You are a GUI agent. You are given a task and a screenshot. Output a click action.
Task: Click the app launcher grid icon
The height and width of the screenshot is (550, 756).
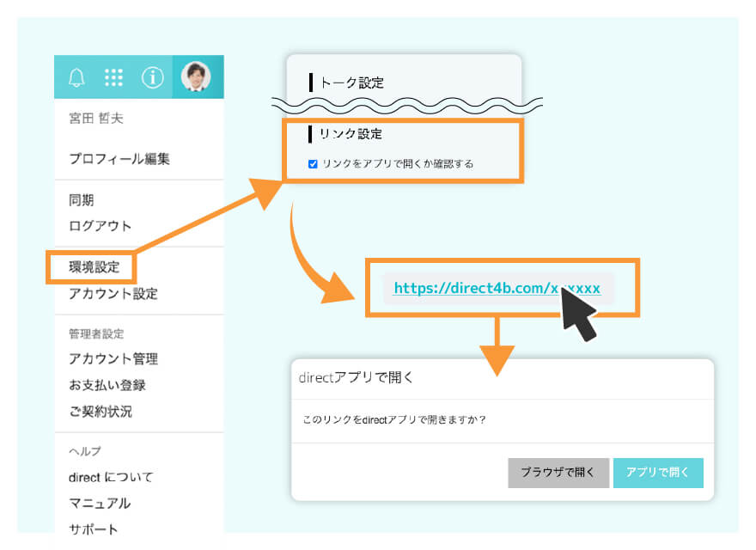pos(115,77)
